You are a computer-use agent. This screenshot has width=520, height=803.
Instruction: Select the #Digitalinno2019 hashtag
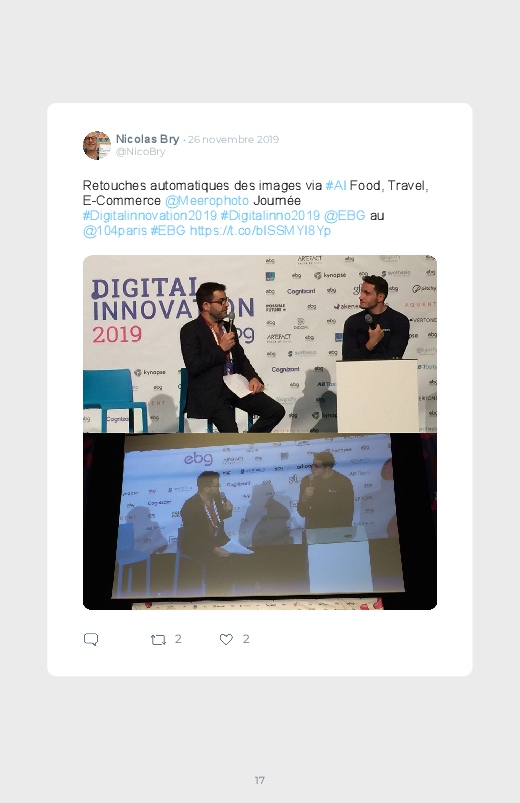pyautogui.click(x=270, y=216)
